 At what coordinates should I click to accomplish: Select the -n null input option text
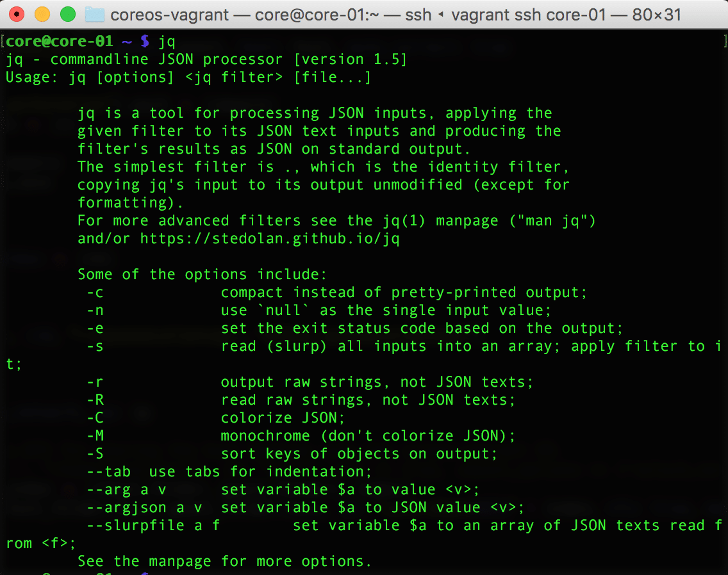95,311
